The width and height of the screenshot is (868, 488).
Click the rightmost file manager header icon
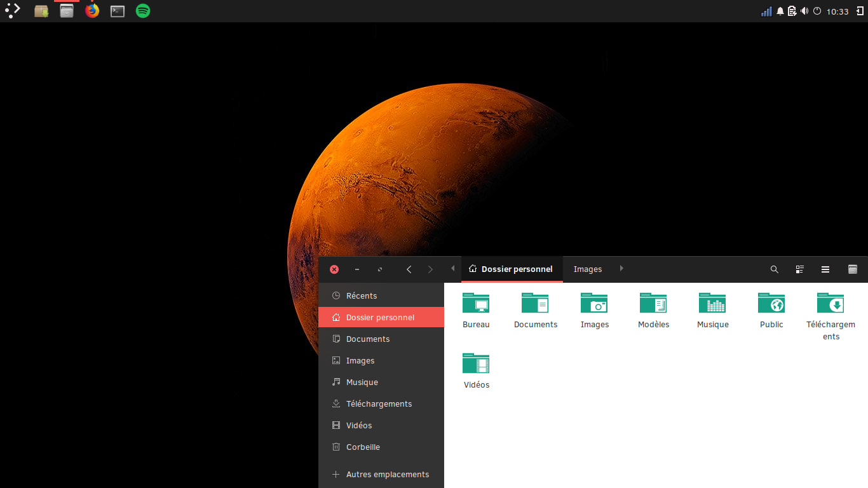coord(853,269)
